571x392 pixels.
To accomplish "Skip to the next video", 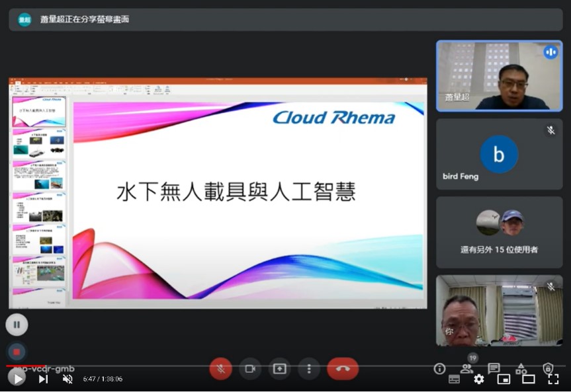I will [x=43, y=379].
